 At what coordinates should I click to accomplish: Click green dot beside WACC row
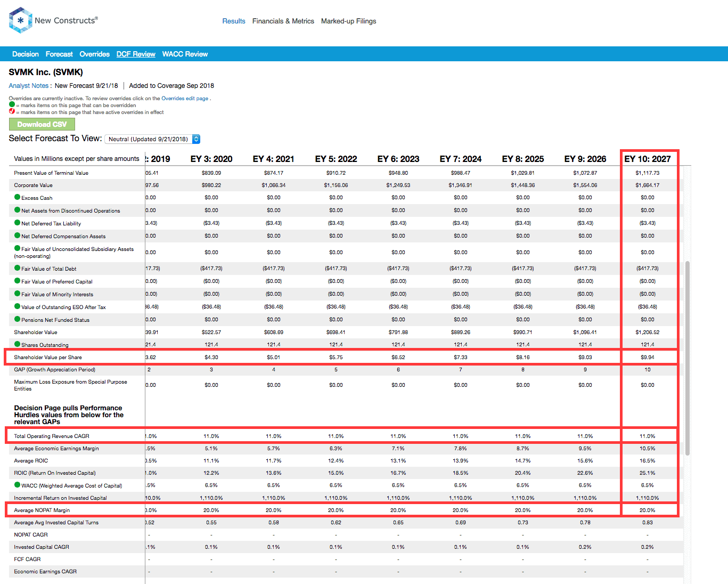pyautogui.click(x=18, y=485)
